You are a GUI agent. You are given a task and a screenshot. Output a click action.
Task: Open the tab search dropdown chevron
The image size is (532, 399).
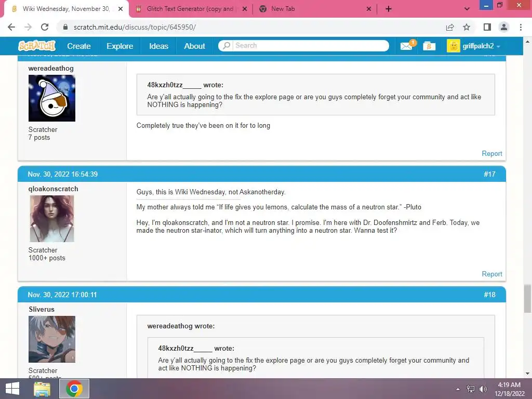(467, 9)
